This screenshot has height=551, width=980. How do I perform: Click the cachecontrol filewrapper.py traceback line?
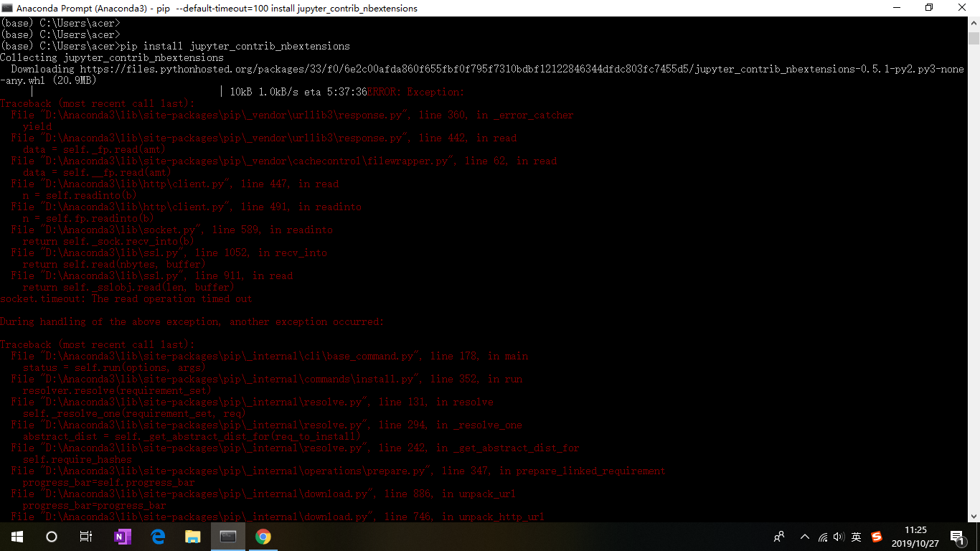[x=284, y=161]
